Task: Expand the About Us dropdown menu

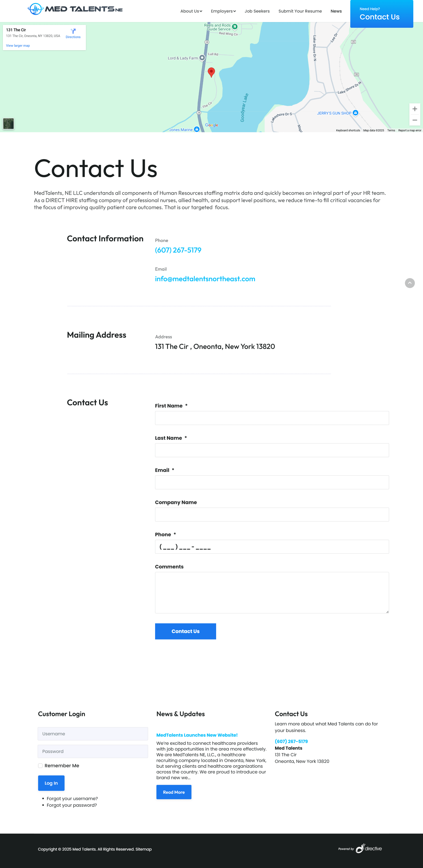Action: 191,11
